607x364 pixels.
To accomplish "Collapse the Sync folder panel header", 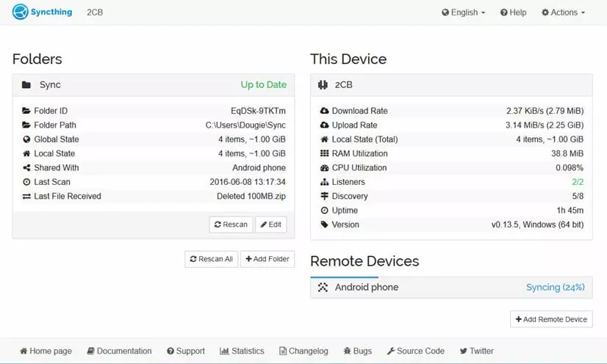I will tap(153, 85).
